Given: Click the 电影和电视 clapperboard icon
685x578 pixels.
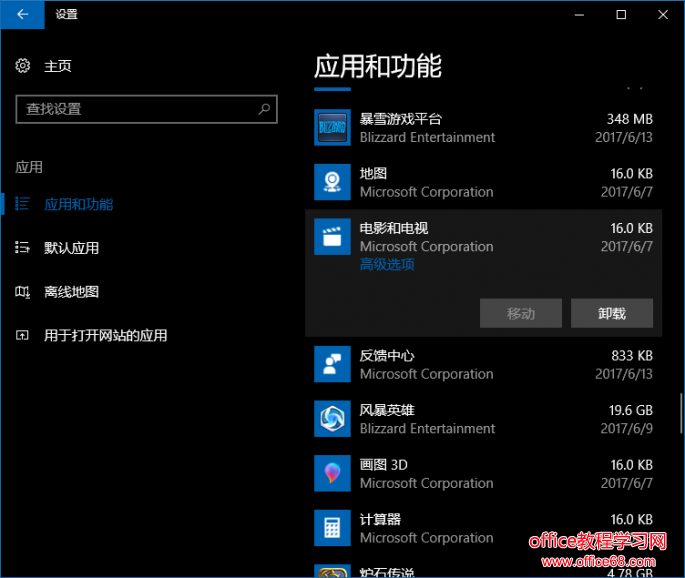Looking at the screenshot, I should (332, 236).
